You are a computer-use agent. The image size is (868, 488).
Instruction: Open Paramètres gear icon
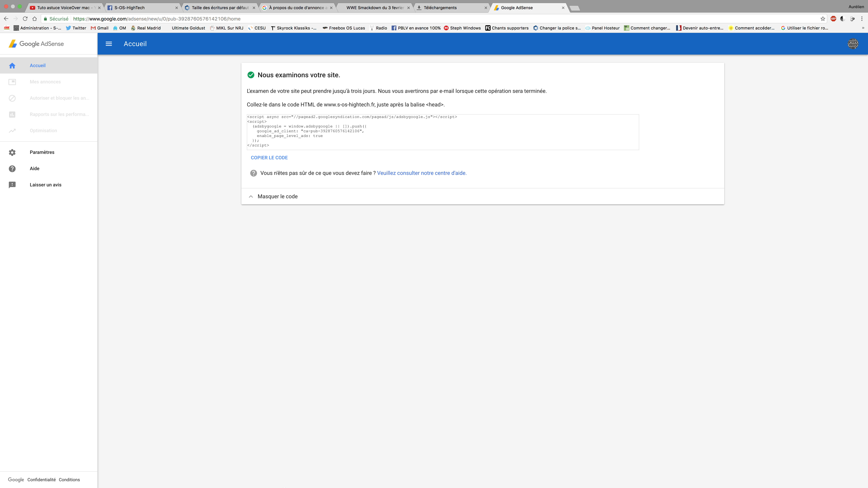coord(12,152)
